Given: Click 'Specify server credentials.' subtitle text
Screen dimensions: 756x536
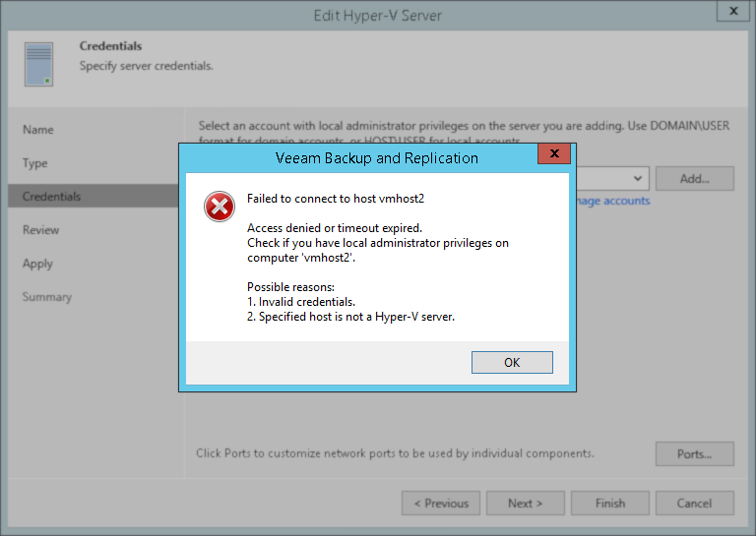Looking at the screenshot, I should (146, 66).
